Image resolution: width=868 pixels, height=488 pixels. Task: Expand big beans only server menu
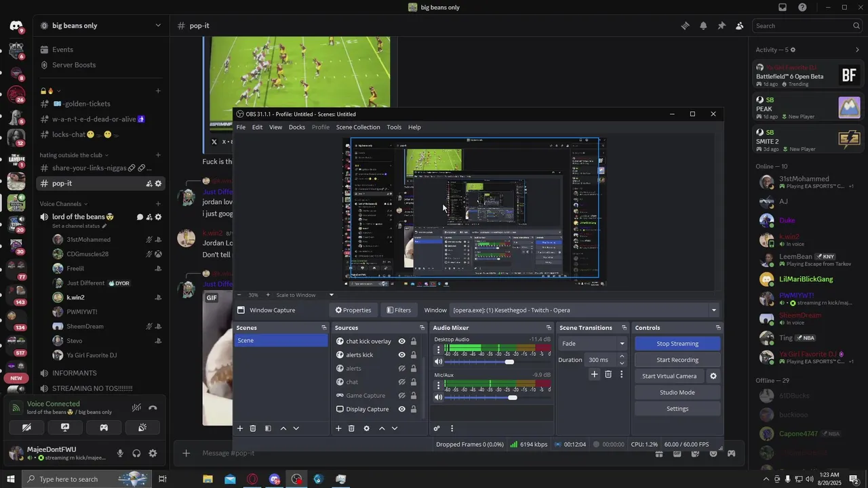pos(158,26)
